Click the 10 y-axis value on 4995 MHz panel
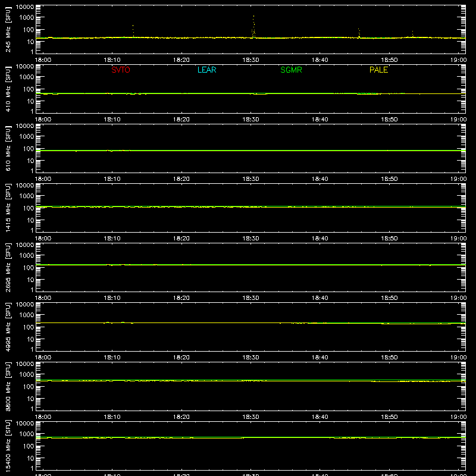The image size is (476, 476). 30,339
